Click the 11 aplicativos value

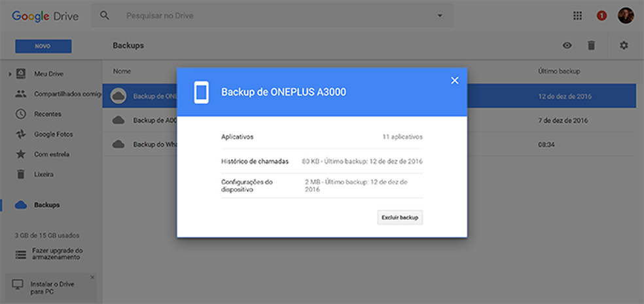tap(402, 137)
